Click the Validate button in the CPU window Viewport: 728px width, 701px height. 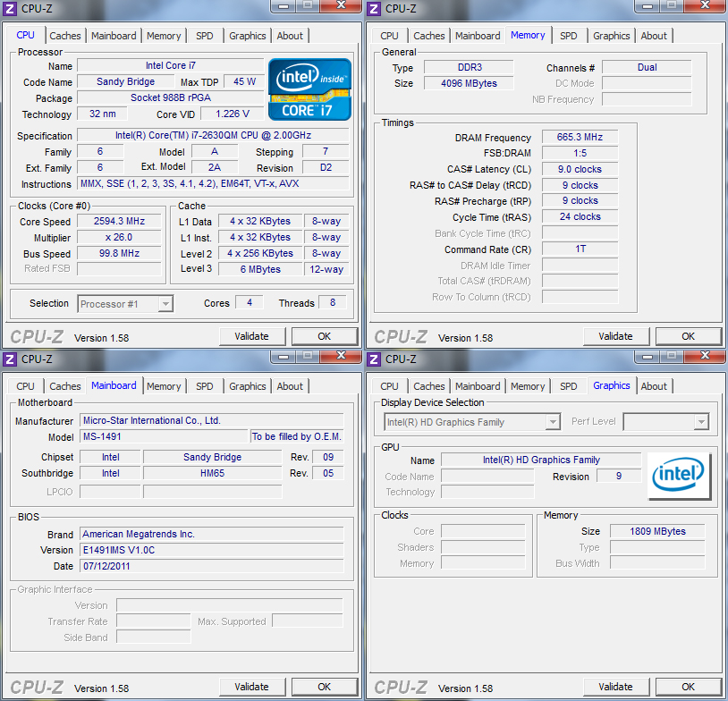point(252,336)
